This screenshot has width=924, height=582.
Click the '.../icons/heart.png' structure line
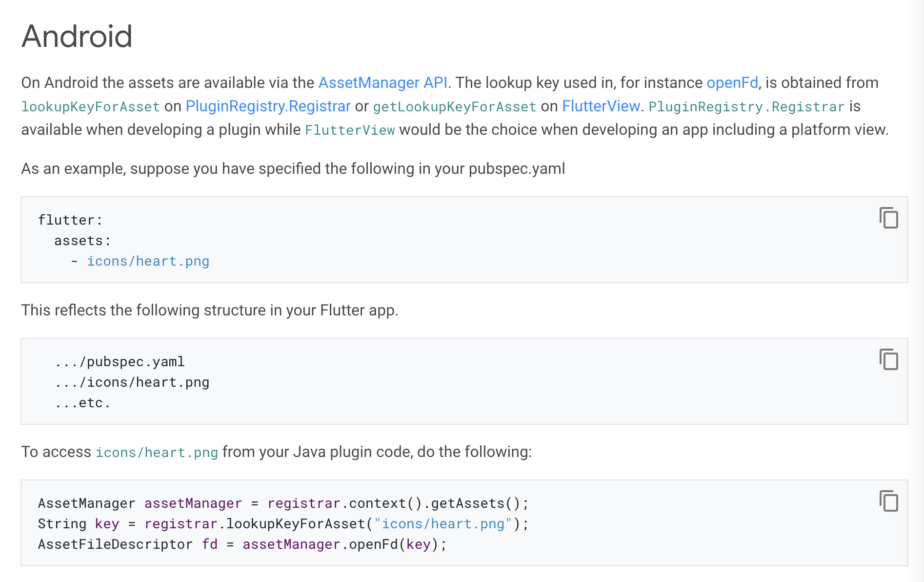tap(132, 382)
